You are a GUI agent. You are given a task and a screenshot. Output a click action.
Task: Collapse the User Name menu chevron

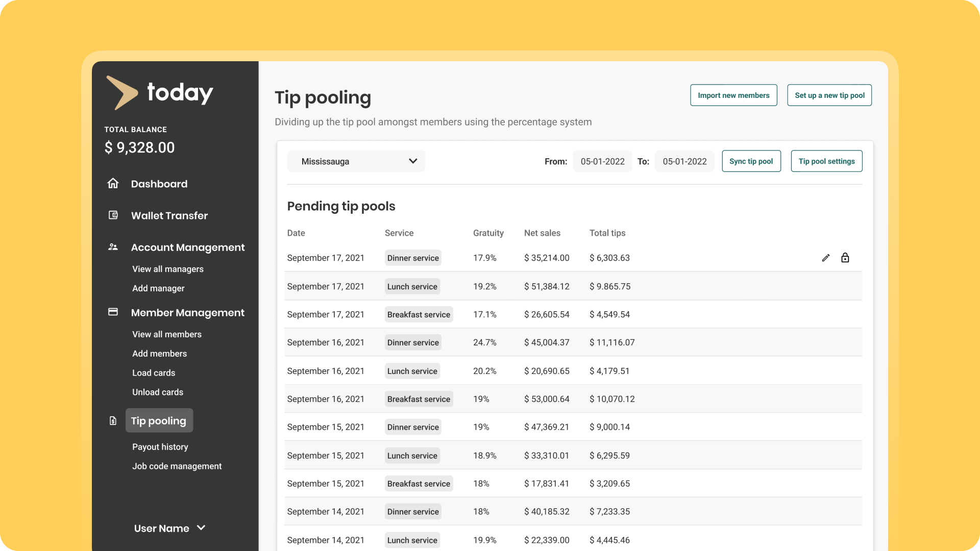201,529
